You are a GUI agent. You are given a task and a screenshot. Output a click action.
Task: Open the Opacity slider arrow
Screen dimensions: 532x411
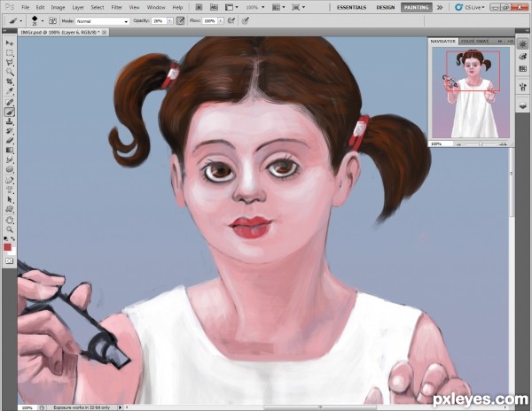[170, 21]
